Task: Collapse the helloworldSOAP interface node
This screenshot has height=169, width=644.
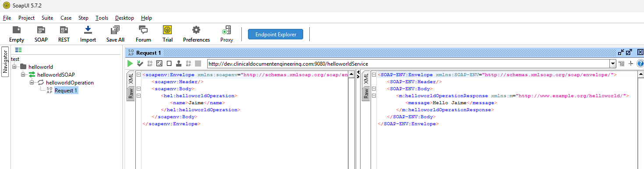Action: (23, 75)
